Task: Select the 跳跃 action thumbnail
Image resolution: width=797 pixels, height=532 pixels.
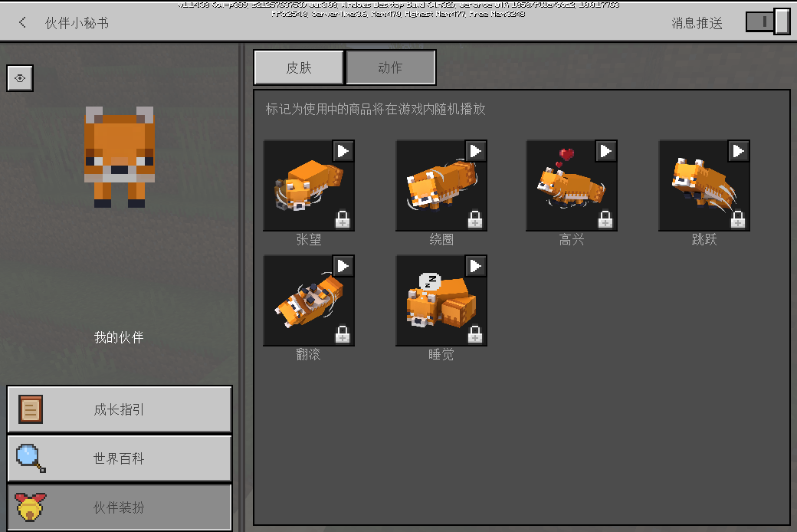Action: (704, 186)
